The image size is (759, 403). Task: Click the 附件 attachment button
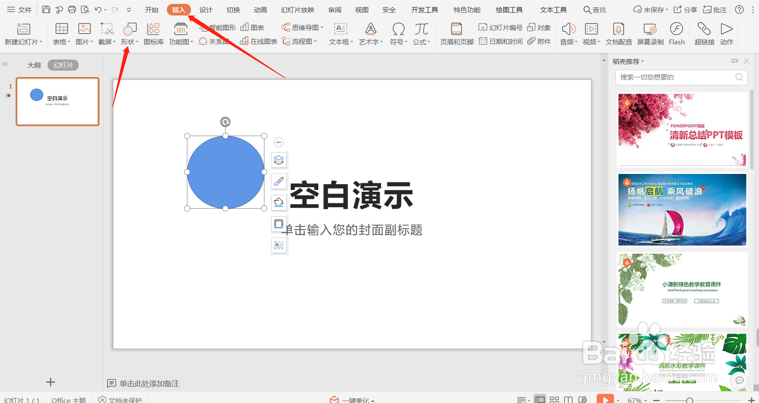(539, 42)
